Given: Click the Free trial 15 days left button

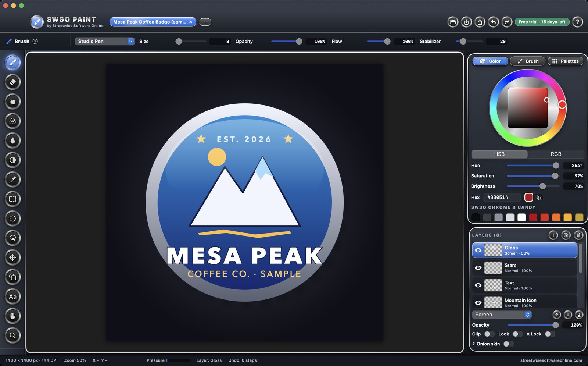Looking at the screenshot, I should click(x=542, y=22).
